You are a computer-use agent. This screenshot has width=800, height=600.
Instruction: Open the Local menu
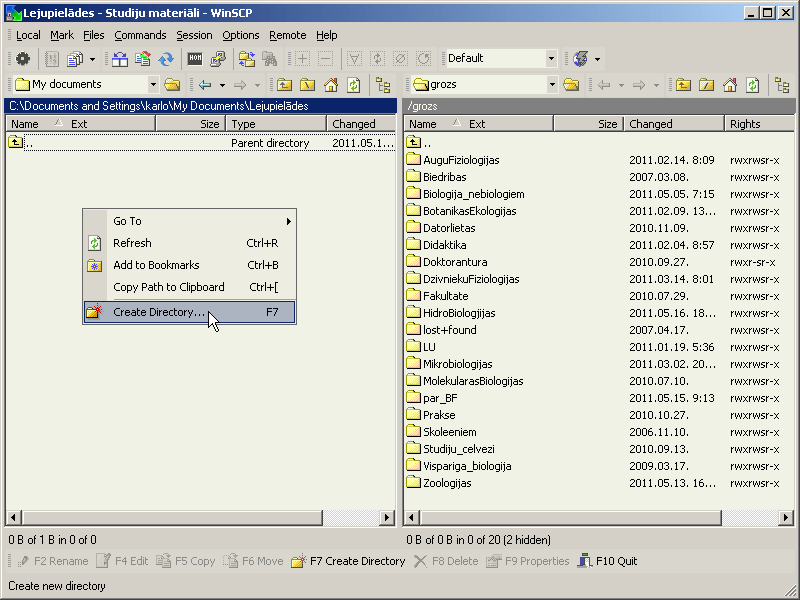[x=28, y=35]
